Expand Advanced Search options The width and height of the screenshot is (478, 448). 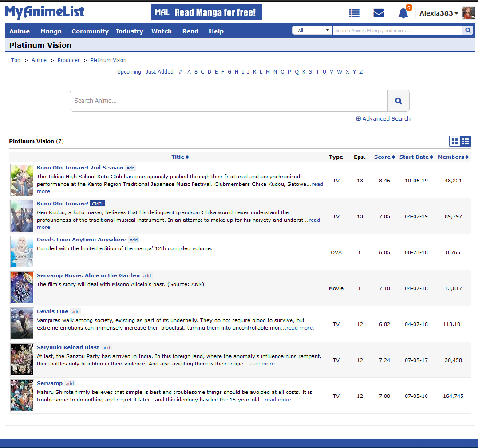point(383,118)
